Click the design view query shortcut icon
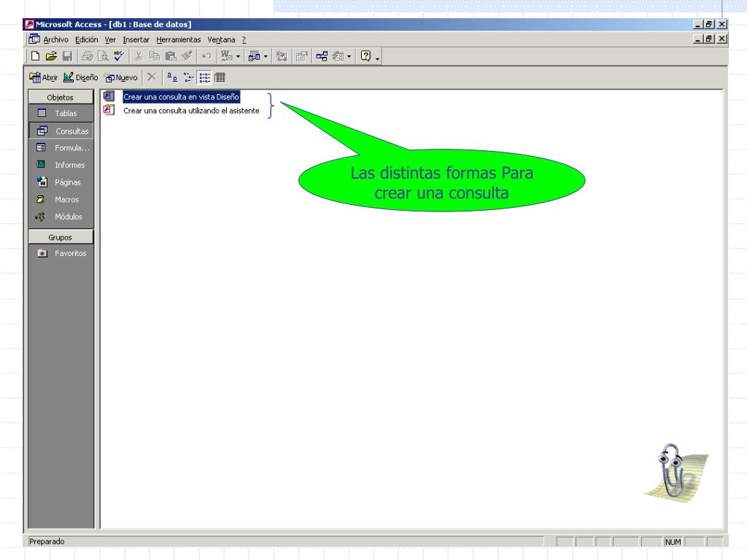The height and width of the screenshot is (560, 747). tap(109, 96)
